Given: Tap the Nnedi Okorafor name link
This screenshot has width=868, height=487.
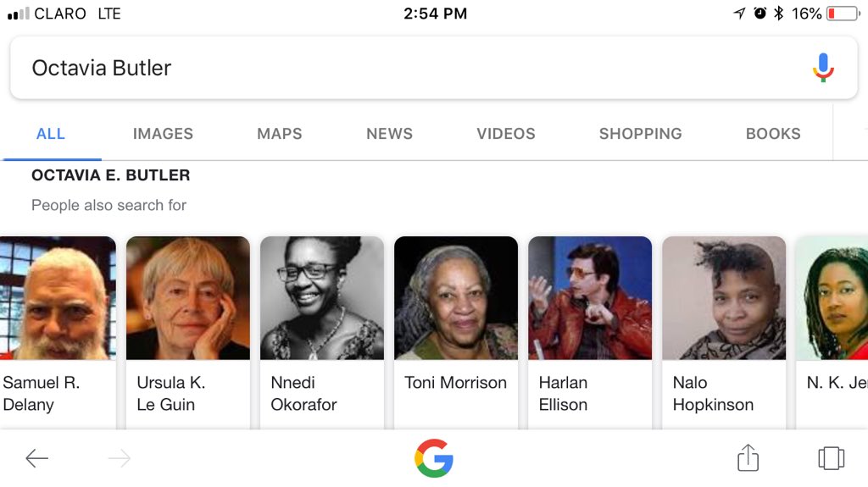Looking at the screenshot, I should (304, 394).
